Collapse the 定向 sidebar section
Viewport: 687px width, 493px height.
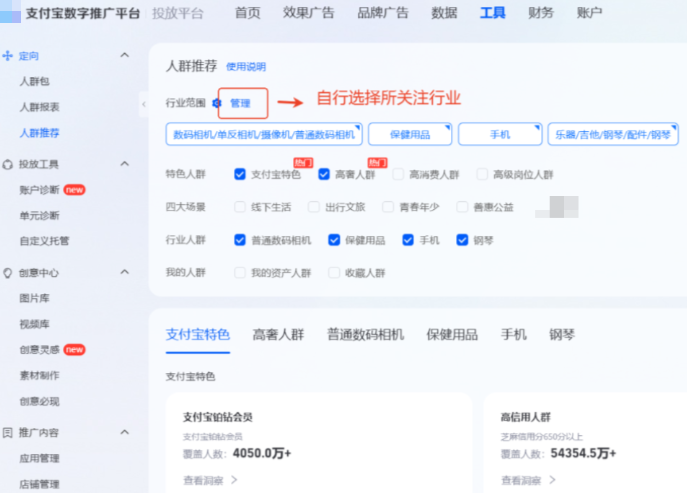125,55
